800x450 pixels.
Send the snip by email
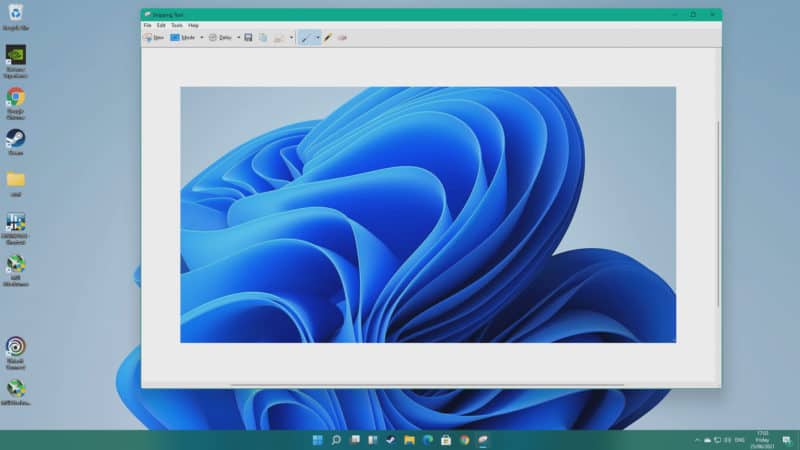[279, 38]
